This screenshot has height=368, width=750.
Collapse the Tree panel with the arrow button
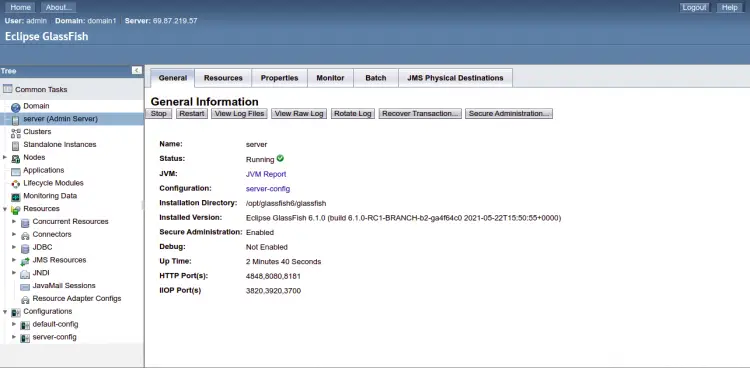137,71
